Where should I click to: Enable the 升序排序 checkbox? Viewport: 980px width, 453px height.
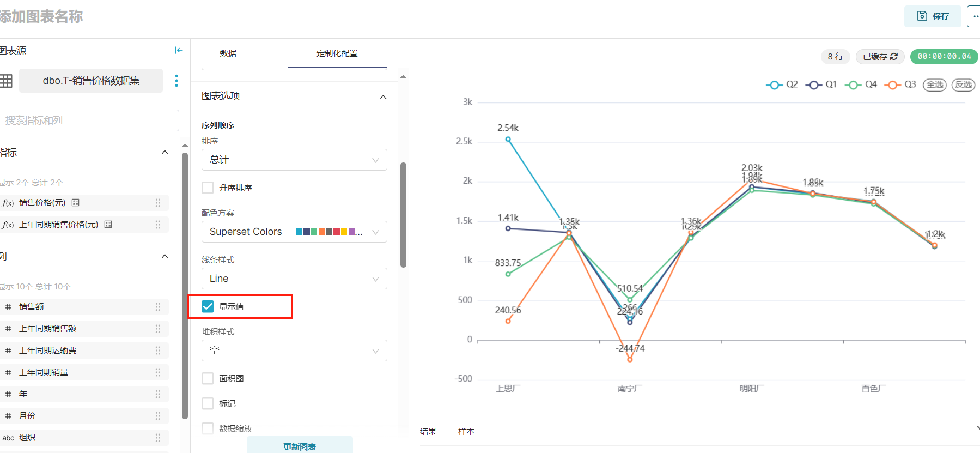coord(208,188)
